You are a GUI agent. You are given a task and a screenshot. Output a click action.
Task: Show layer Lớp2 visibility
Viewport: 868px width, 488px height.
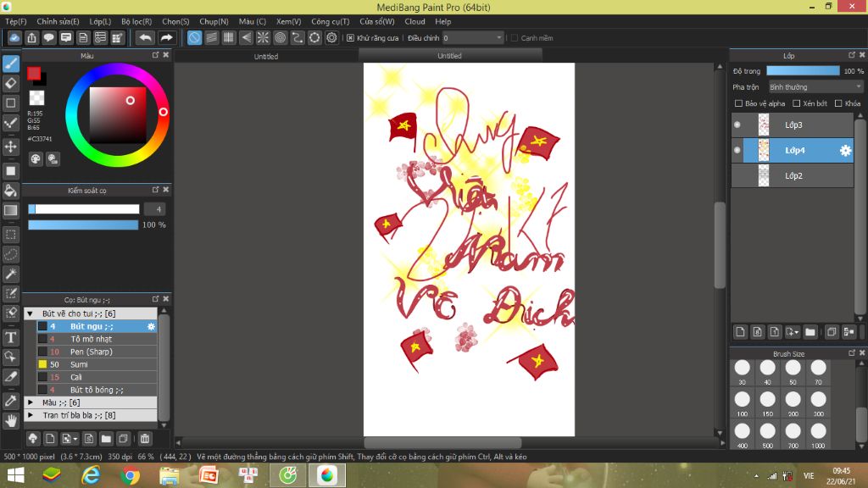pyautogui.click(x=737, y=176)
